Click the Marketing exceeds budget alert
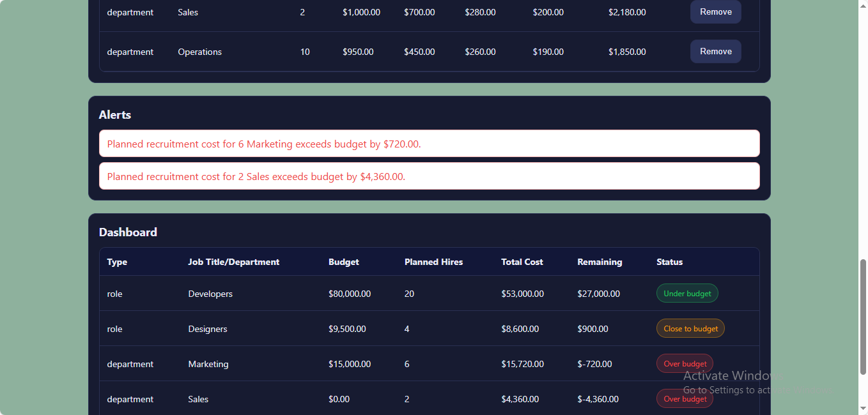868x415 pixels. (430, 144)
